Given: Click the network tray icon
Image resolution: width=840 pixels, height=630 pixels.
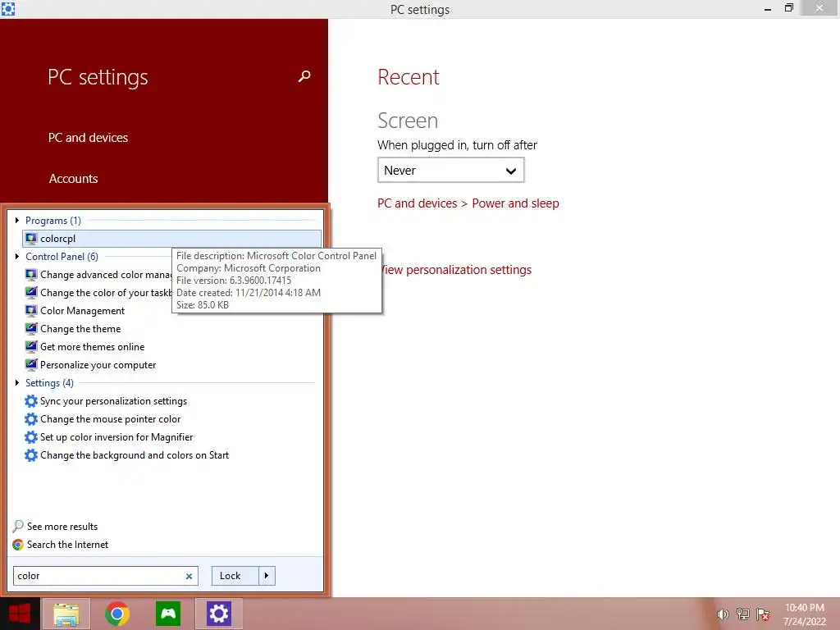Looking at the screenshot, I should (743, 614).
